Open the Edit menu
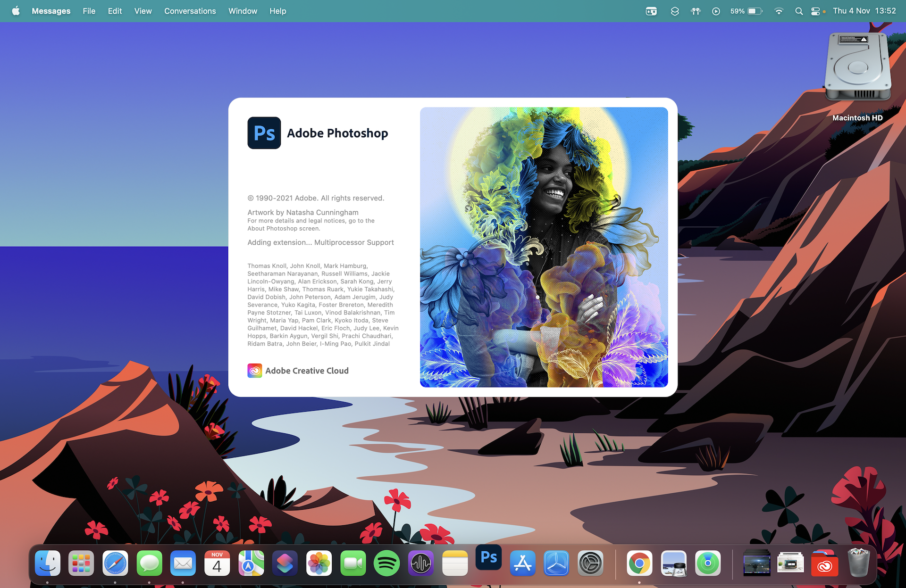 coord(115,11)
